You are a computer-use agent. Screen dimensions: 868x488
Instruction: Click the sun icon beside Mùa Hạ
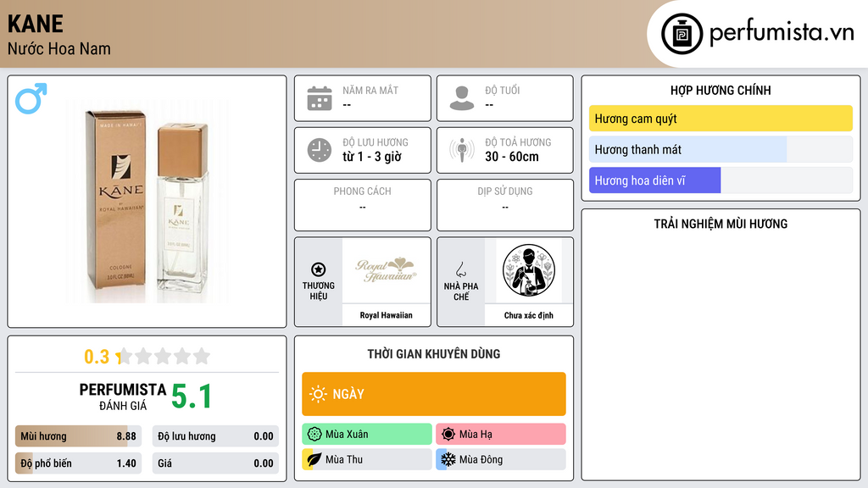click(448, 435)
